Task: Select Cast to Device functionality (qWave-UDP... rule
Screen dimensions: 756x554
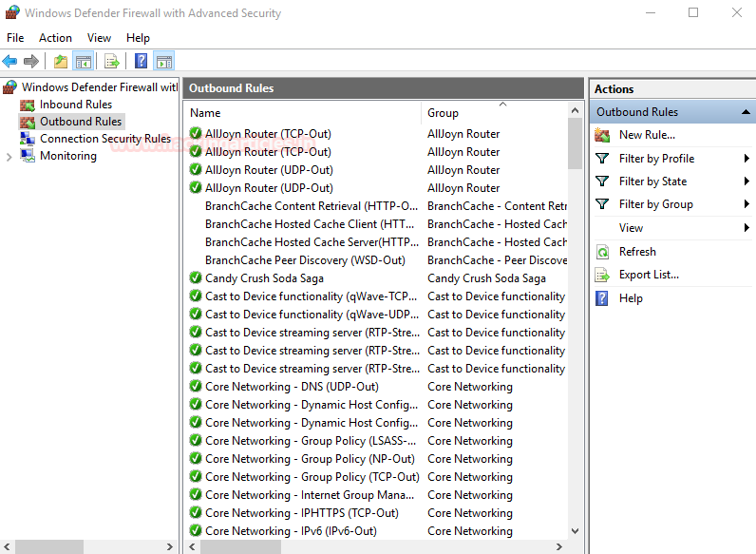Action: [312, 315]
